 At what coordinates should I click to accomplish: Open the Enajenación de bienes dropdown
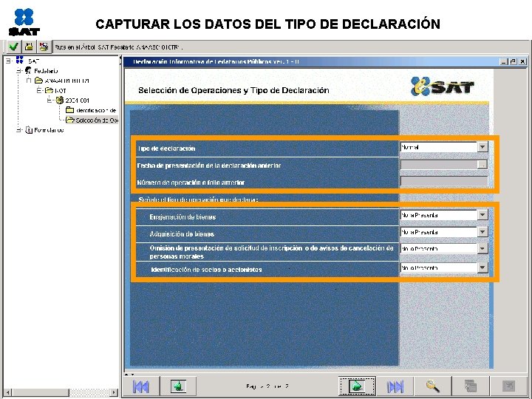pyautogui.click(x=482, y=215)
